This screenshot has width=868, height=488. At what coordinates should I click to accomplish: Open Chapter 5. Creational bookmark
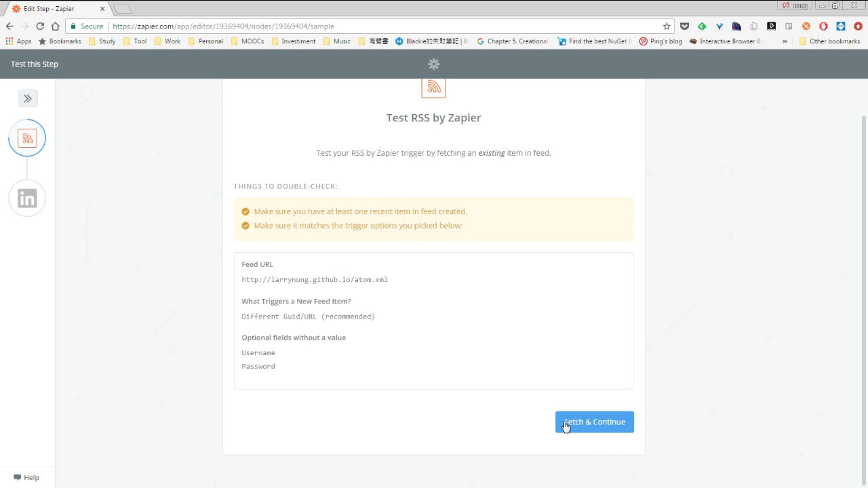click(512, 41)
